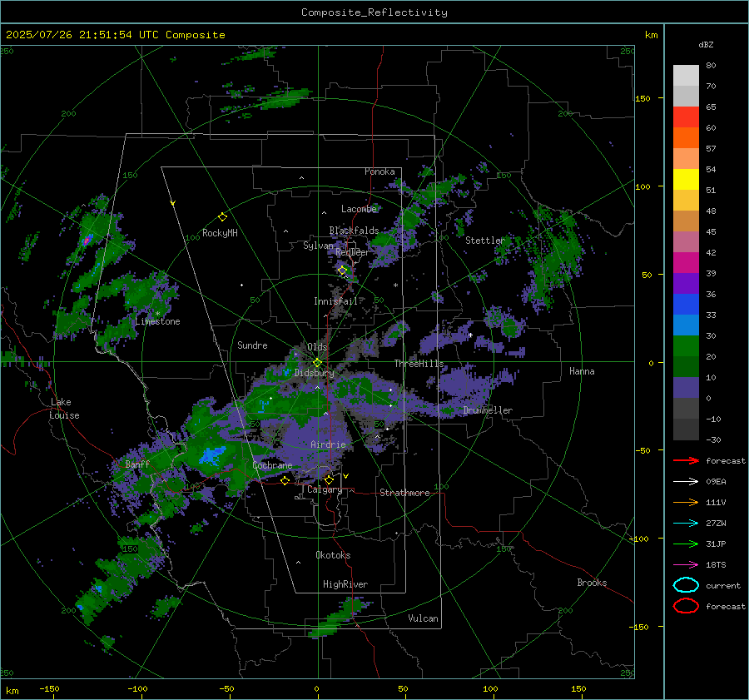The image size is (749, 700).
Task: Select the magenta 18TS arrow legend icon
Action: 686,565
